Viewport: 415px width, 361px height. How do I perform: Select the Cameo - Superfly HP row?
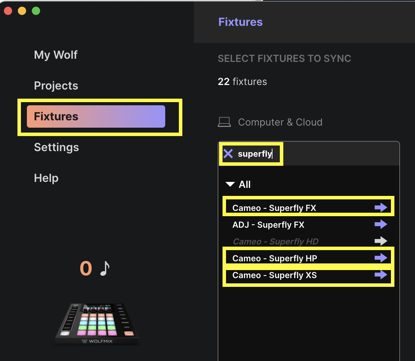click(308, 258)
